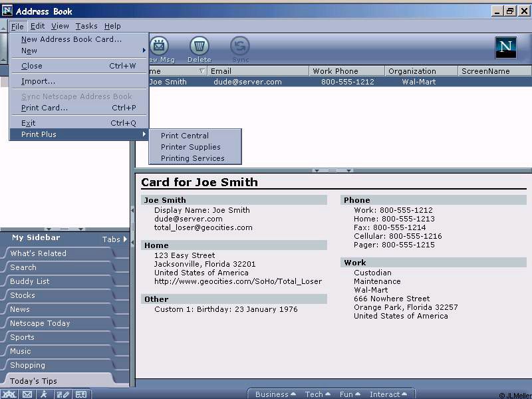532x399 pixels.
Task: Click the 800-555-1212 work phone cell
Action: pos(347,82)
